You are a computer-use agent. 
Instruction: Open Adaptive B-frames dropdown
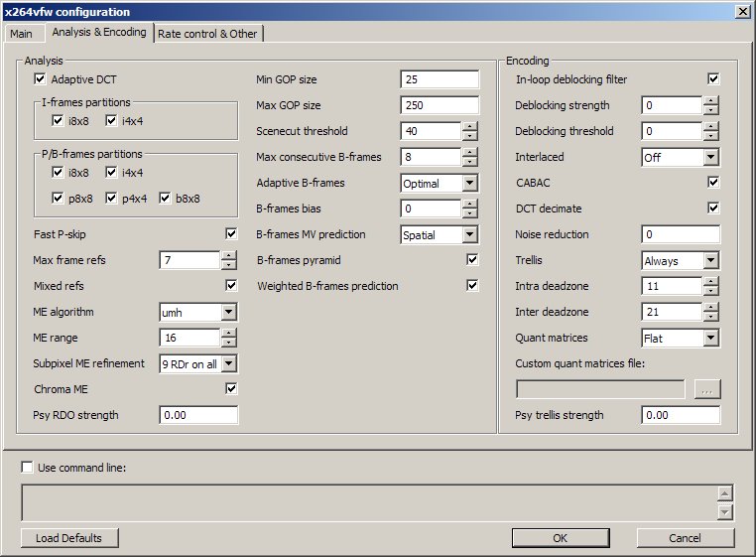coord(469,184)
